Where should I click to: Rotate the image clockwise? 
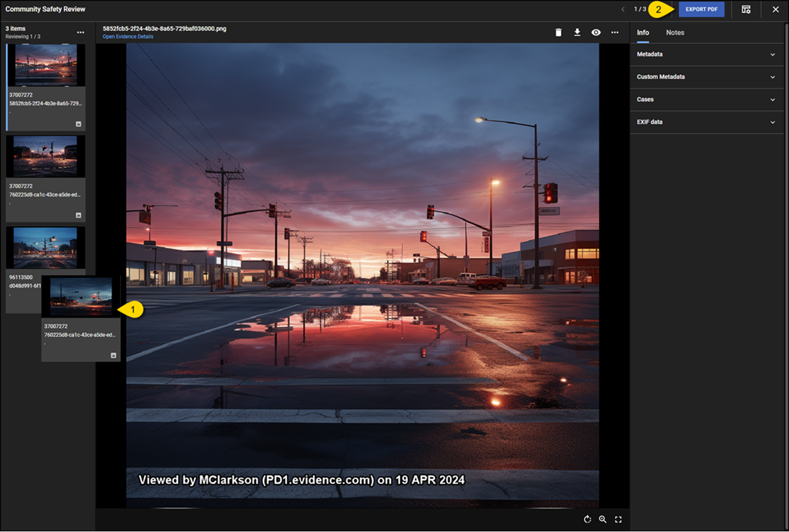coord(587,520)
